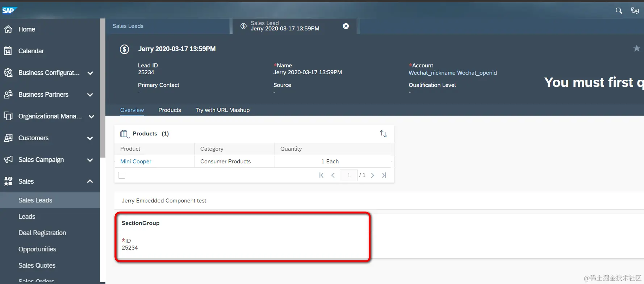Sort the Products table with arrows icon
Image resolution: width=644 pixels, height=284 pixels.
point(384,134)
